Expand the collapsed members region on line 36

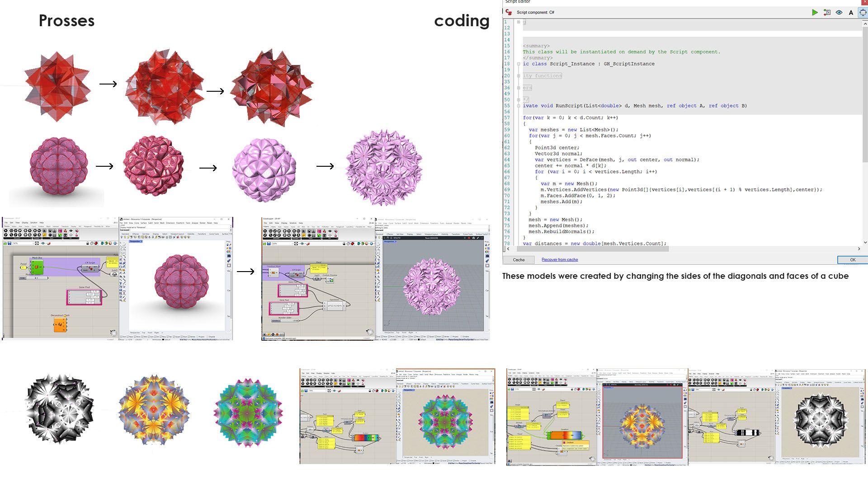click(x=519, y=88)
